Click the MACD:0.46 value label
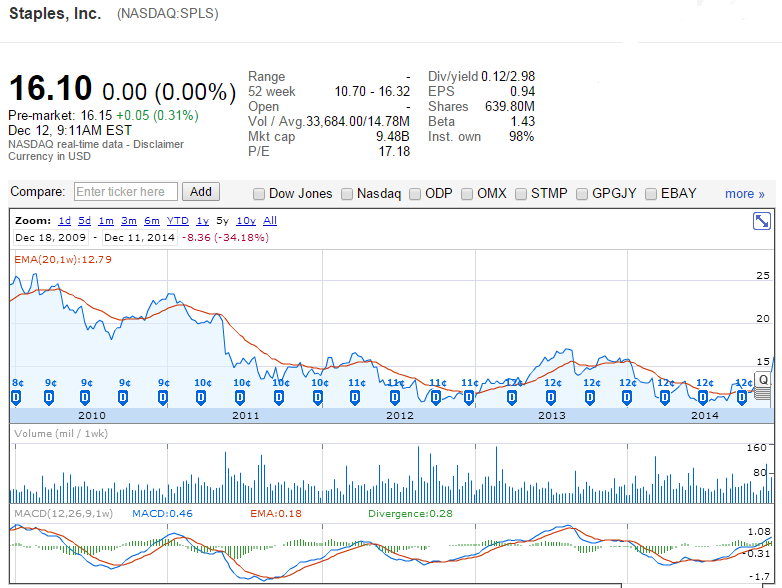This screenshot has width=782, height=588. pyautogui.click(x=162, y=514)
